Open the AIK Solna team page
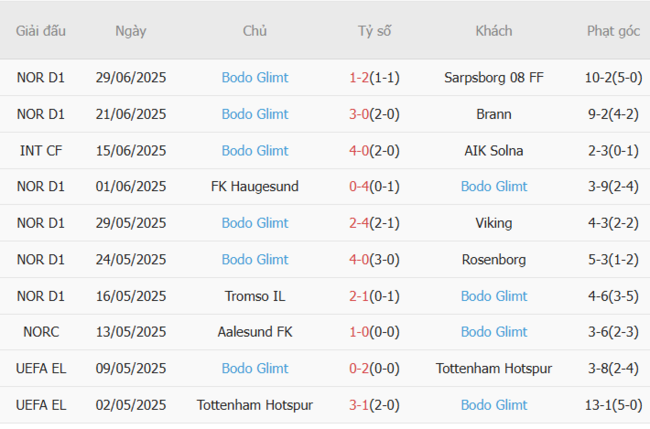Image resolution: width=650 pixels, height=429 pixels. coord(494,150)
